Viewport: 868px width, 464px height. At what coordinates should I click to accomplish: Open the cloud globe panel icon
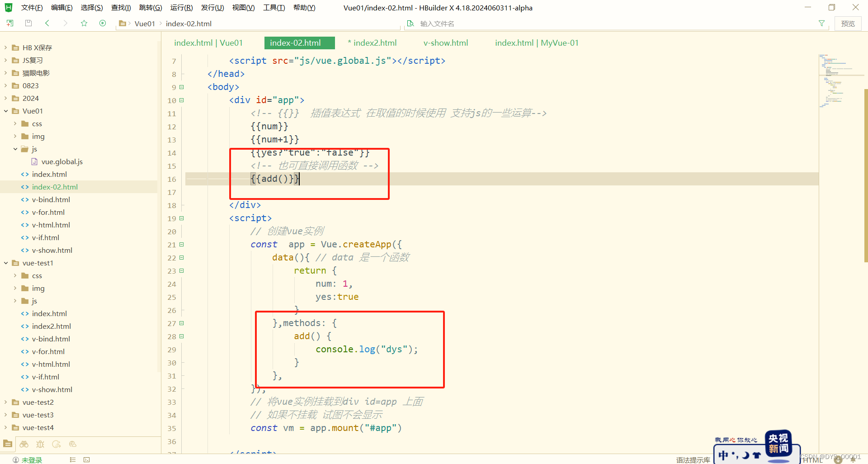pos(73,444)
